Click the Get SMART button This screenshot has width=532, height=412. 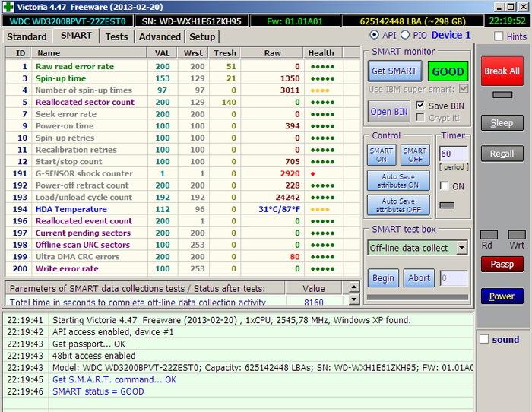pyautogui.click(x=394, y=71)
